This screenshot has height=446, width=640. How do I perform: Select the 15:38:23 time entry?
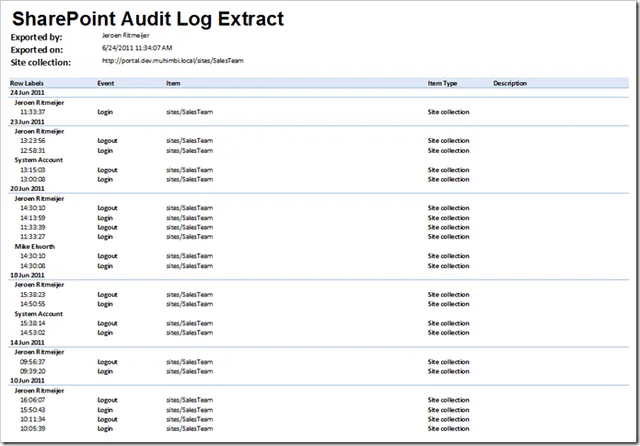[x=33, y=295]
